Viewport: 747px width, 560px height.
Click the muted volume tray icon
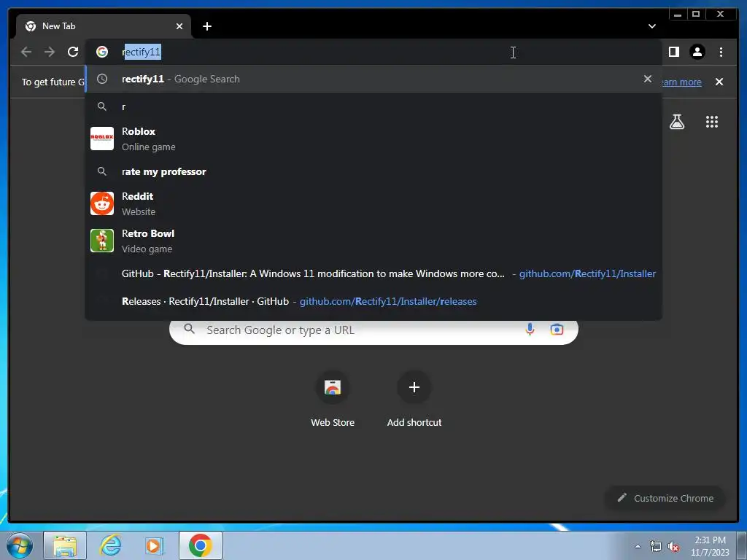point(673,546)
